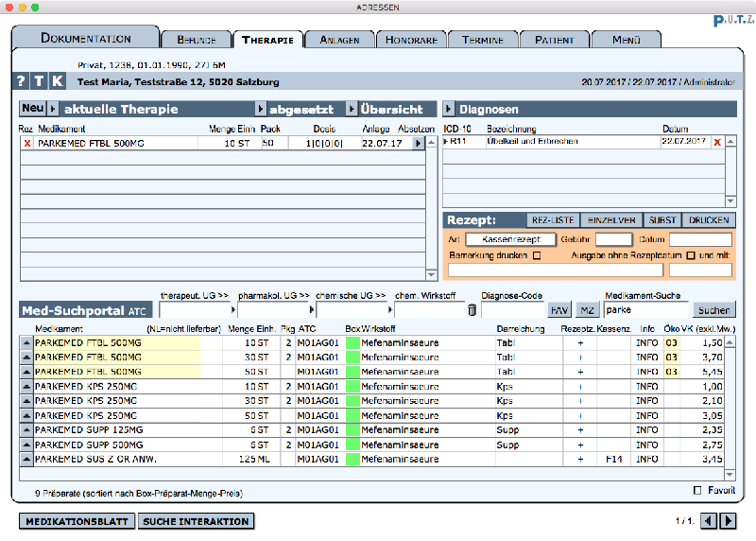Click the MZ button

(x=587, y=310)
